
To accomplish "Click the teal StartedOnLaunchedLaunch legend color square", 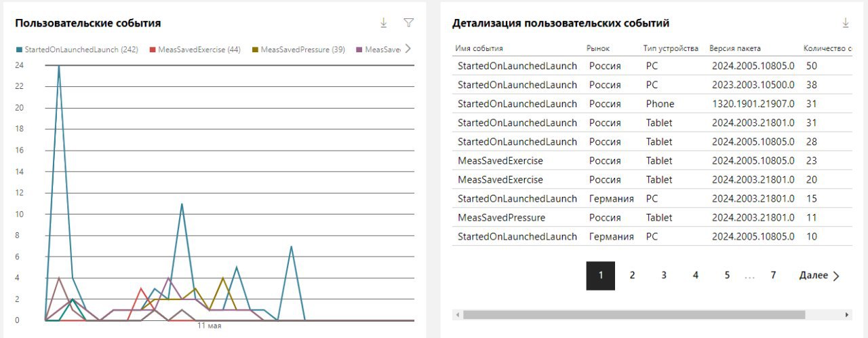I will [x=19, y=50].
